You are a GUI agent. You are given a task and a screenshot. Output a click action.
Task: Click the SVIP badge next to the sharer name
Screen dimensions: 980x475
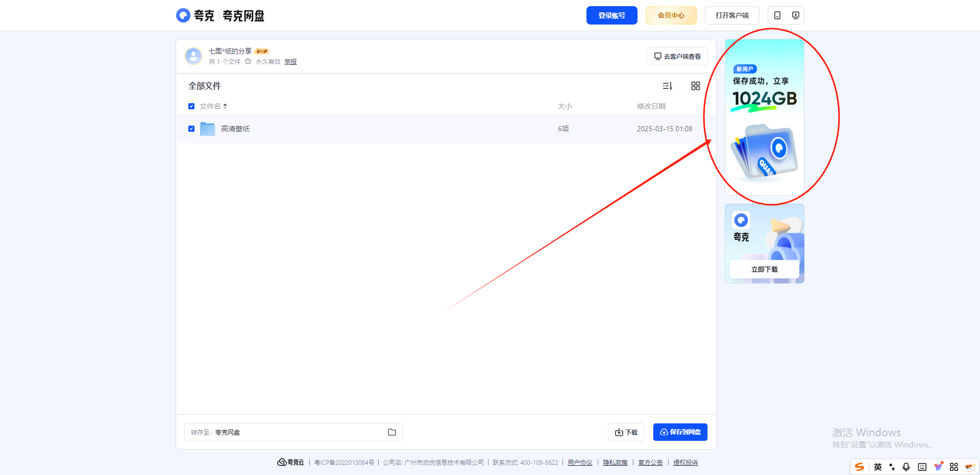tap(262, 51)
